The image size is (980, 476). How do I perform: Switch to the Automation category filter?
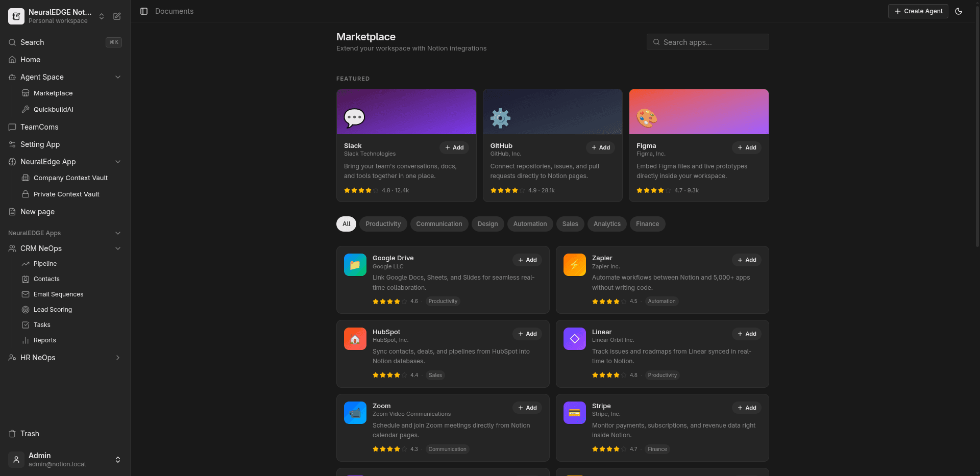point(530,224)
